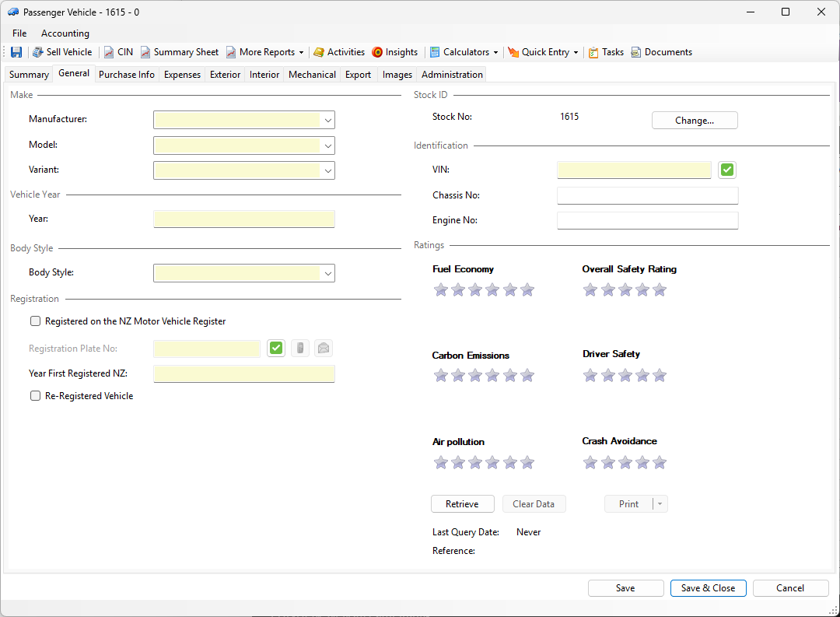Image resolution: width=840 pixels, height=617 pixels.
Task: Click the Retrieve ratings button
Action: click(x=462, y=504)
